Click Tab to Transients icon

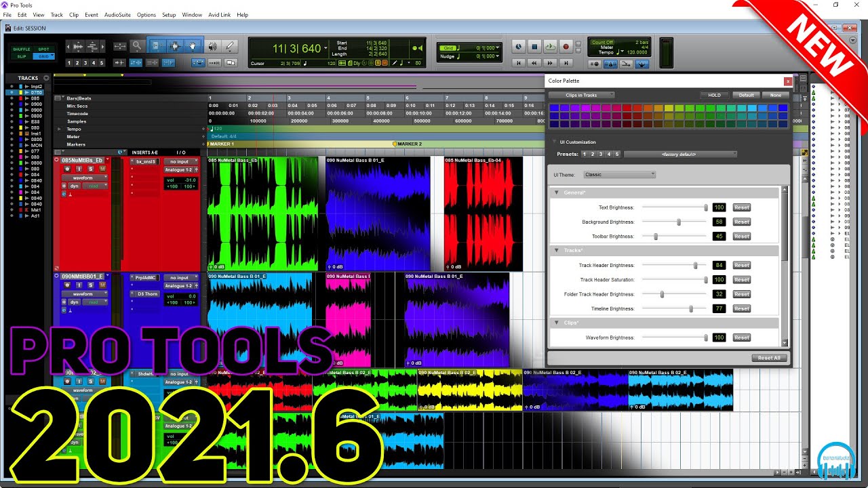click(x=119, y=63)
